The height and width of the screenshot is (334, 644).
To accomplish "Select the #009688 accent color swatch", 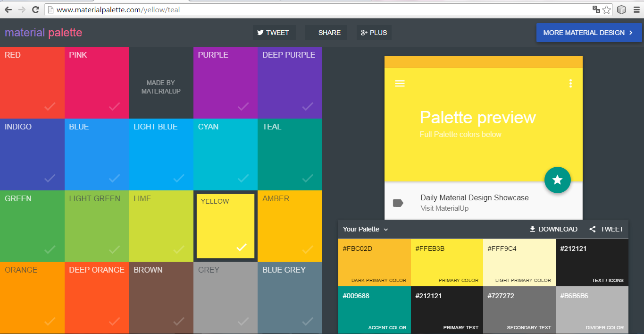I will point(375,309).
